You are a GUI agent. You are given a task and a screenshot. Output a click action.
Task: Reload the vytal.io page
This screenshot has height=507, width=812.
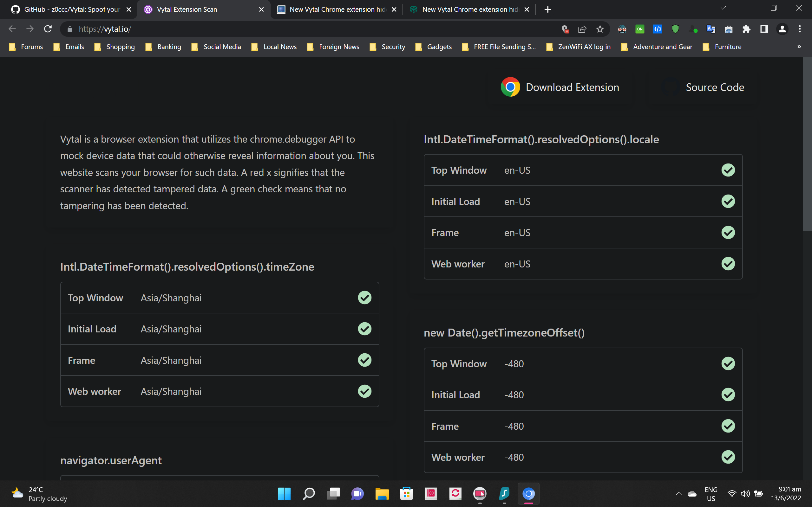[48, 29]
